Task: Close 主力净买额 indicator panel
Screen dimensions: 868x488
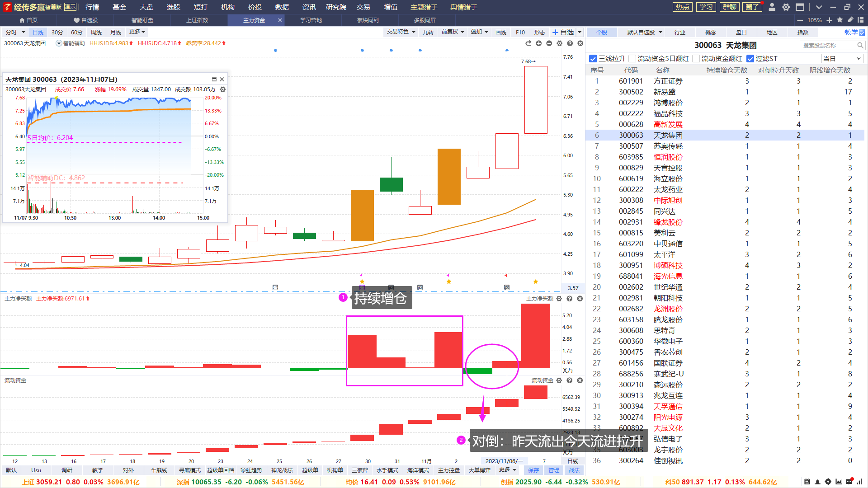Action: (580, 299)
